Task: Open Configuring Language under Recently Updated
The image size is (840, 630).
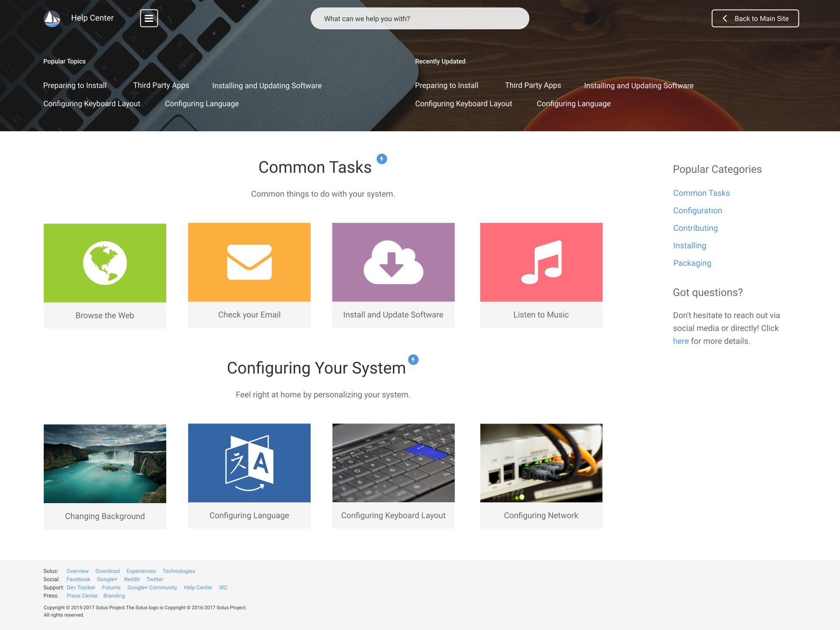Action: (574, 104)
